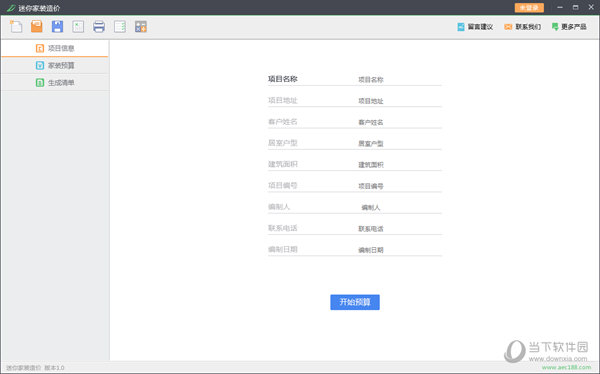
Task: Click the 开始预算 button
Action: pyautogui.click(x=355, y=302)
